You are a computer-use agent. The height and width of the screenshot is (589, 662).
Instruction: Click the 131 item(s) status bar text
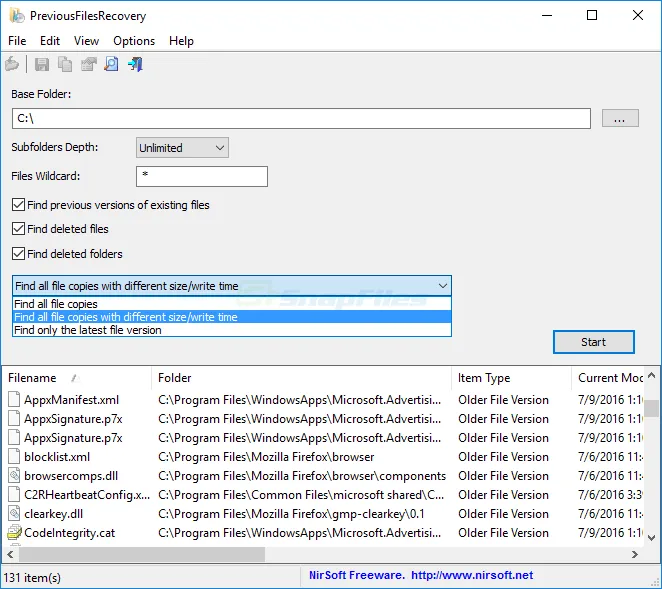pos(32,578)
